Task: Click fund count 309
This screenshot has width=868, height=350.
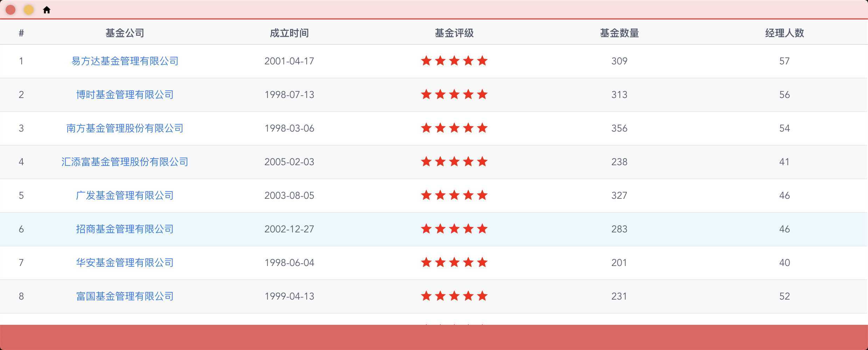Action: click(619, 61)
